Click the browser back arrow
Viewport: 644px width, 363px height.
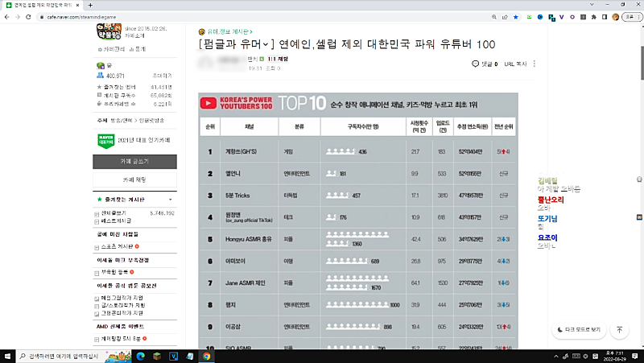(x=6, y=17)
